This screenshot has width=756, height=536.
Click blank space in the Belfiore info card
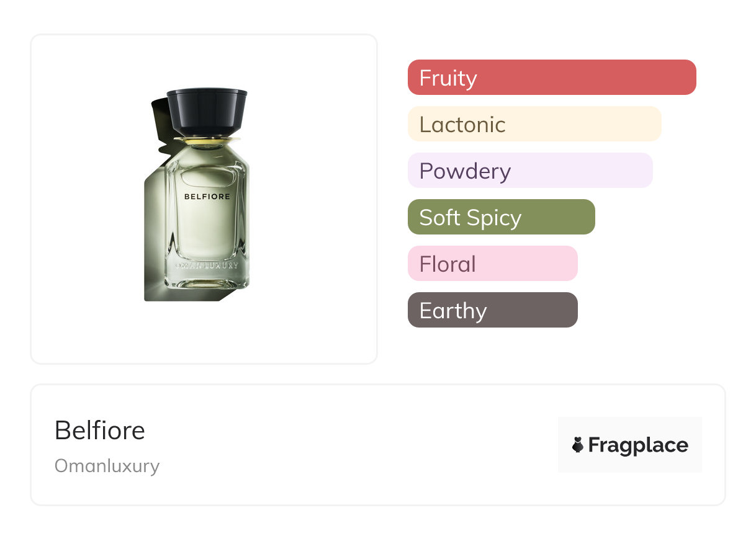tap(348, 447)
